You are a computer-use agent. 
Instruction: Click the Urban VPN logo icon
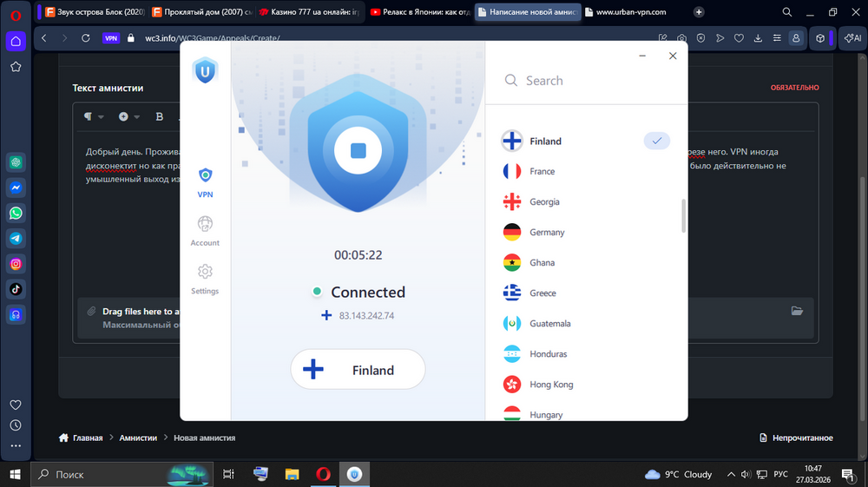[x=205, y=70]
